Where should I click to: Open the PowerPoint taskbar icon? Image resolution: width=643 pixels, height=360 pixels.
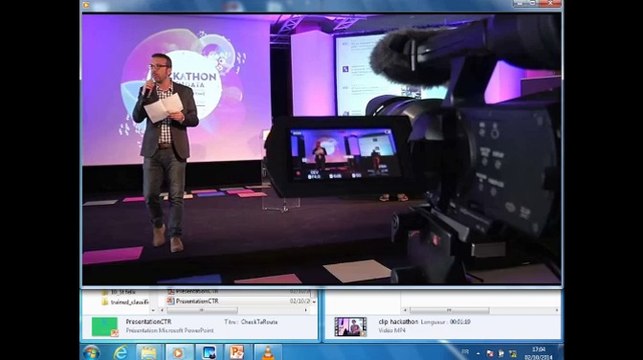pos(237,352)
